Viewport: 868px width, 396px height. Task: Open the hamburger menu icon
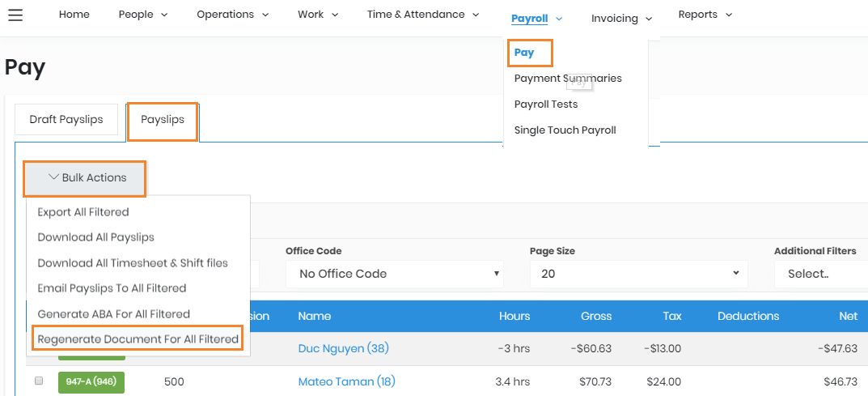(x=15, y=15)
